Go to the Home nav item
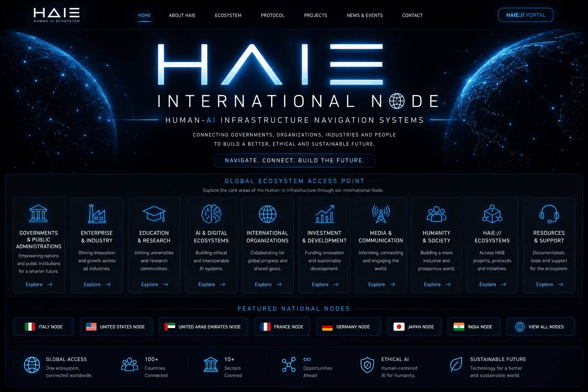 [144, 15]
